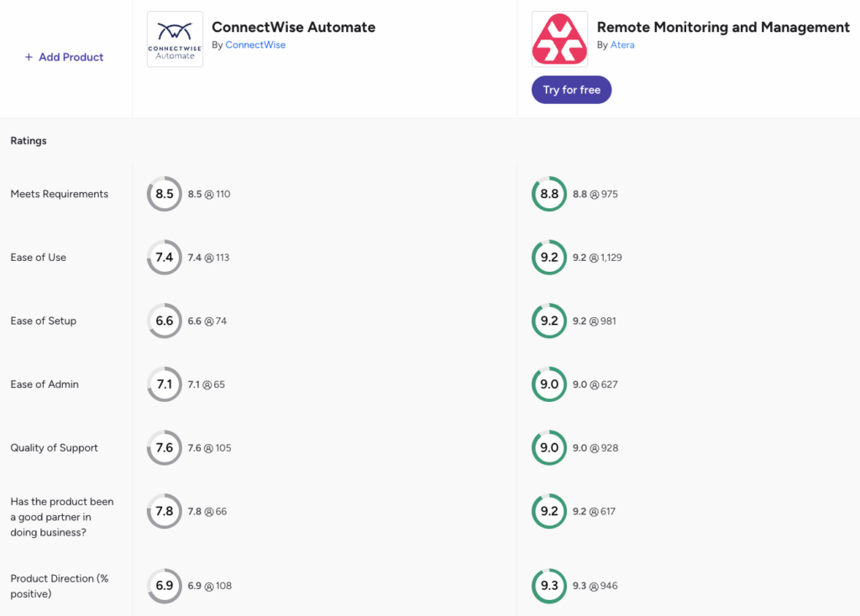Click Atera 9.2 Ease of Use circle
This screenshot has width=860, height=616.
[549, 258]
